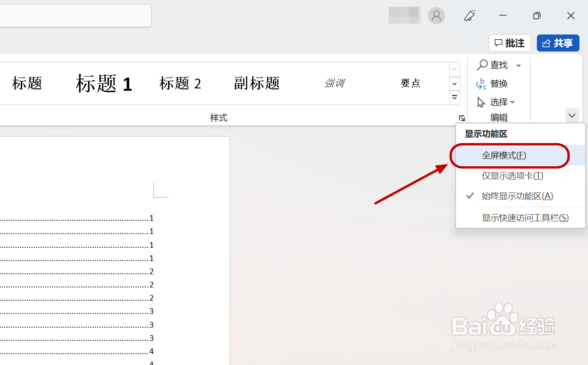Apply the 副标题 subtitle style
This screenshot has width=588, height=365.
point(256,83)
